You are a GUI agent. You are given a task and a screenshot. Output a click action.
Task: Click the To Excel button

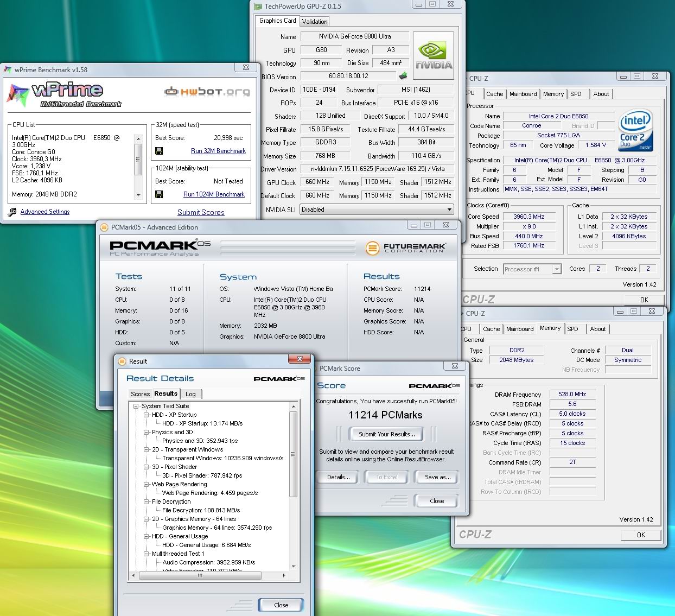pyautogui.click(x=387, y=477)
